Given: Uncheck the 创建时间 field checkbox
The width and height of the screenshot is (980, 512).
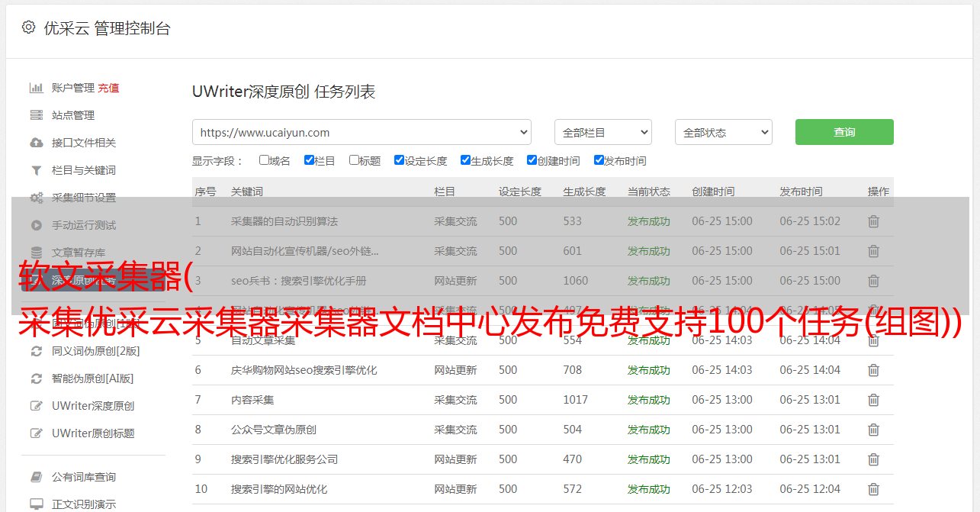Looking at the screenshot, I should (532, 160).
